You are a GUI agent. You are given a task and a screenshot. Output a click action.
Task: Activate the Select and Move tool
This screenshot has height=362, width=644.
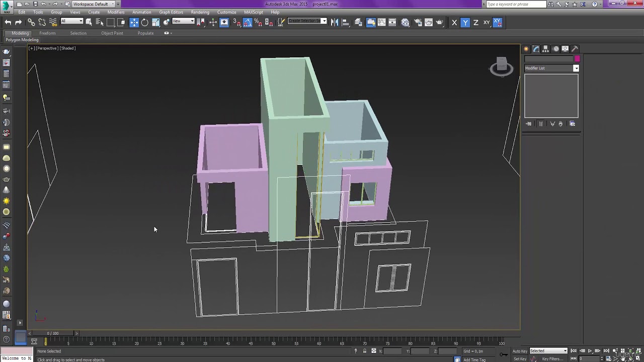[134, 22]
